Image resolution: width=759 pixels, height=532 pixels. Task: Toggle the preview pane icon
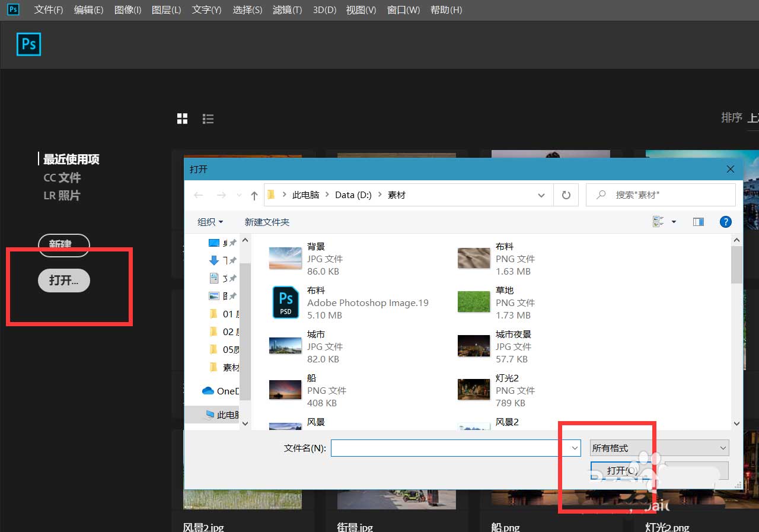click(699, 222)
